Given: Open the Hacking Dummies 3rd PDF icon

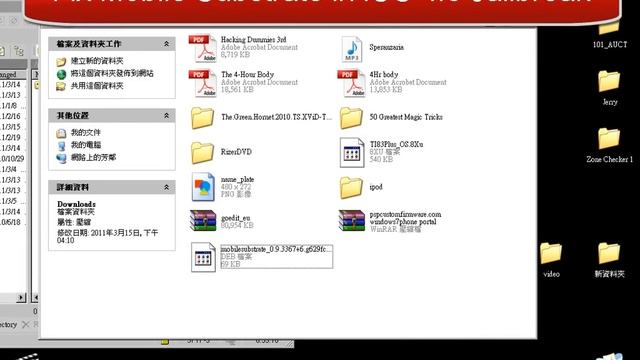Looking at the screenshot, I should 202,48.
